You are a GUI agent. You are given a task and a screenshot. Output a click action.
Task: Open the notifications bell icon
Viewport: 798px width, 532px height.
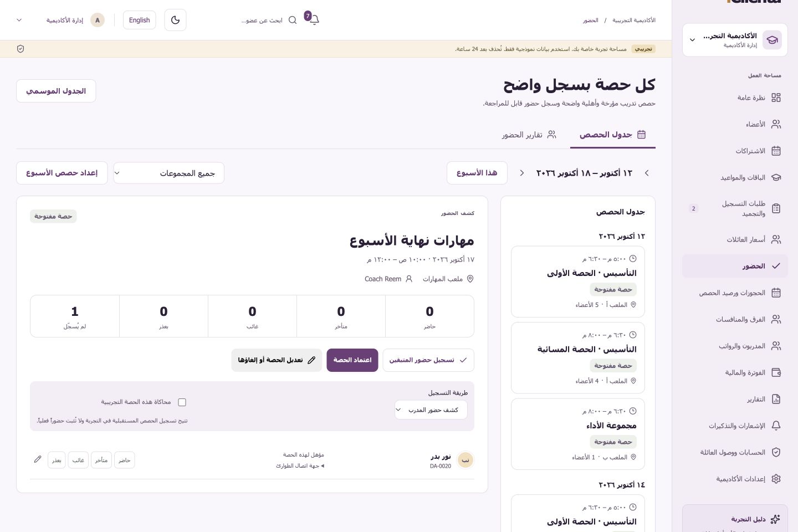pyautogui.click(x=314, y=20)
